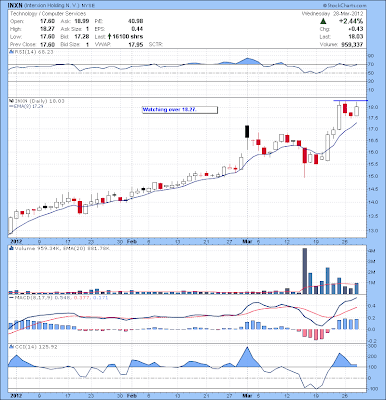Click the 70 level label on RSI scale
Image resolution: width=386 pixels, height=400 pixels.
[x=371, y=64]
